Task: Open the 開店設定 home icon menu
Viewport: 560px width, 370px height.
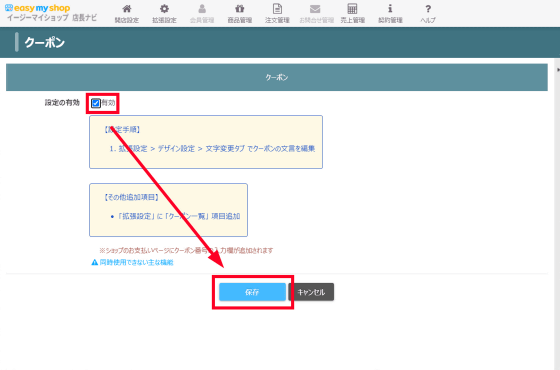Action: click(x=126, y=14)
